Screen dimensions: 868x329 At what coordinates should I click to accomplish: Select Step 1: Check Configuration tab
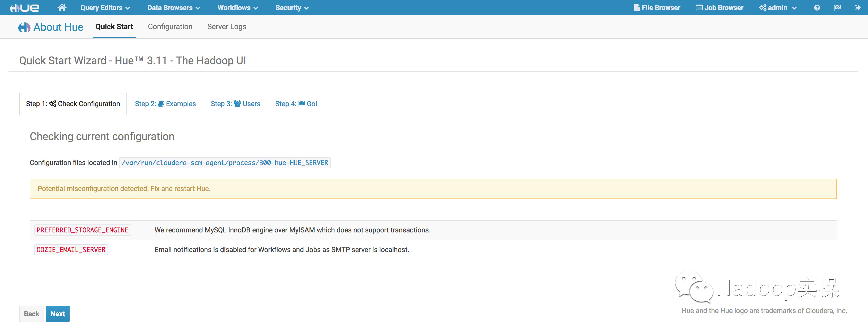[x=73, y=104]
